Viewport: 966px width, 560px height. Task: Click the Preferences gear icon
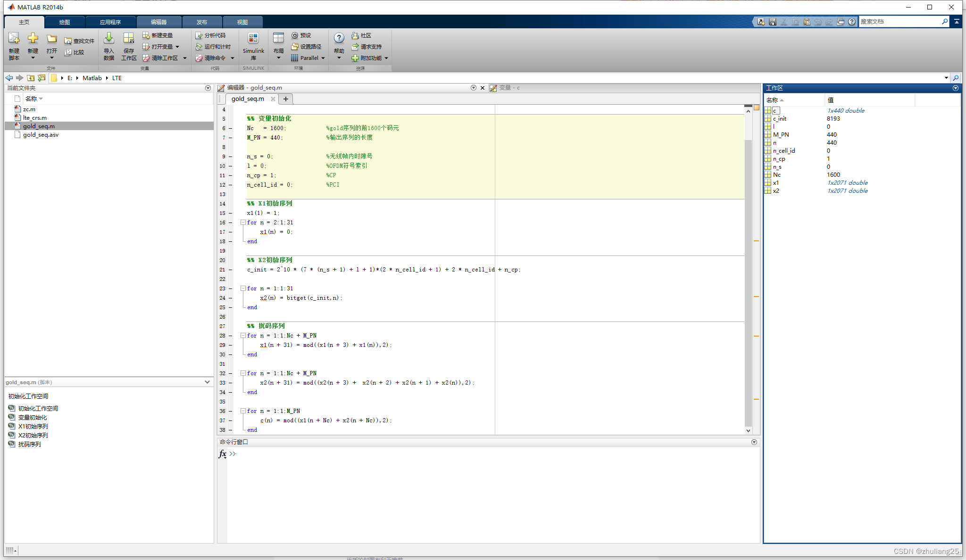[295, 35]
